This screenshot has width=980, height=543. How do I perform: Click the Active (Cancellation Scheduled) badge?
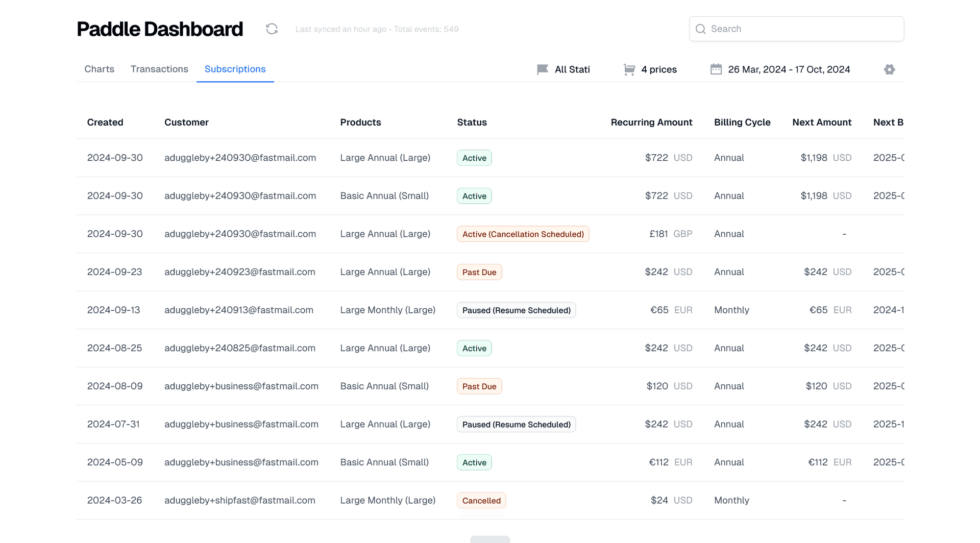[523, 234]
